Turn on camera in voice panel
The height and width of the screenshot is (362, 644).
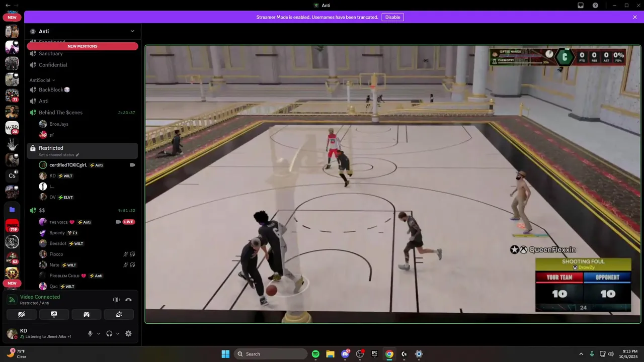(x=22, y=314)
